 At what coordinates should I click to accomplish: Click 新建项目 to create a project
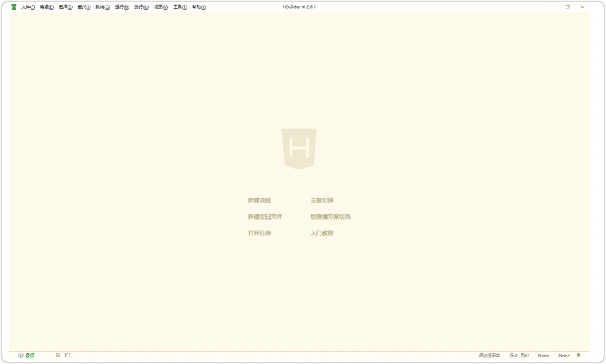tap(258, 200)
